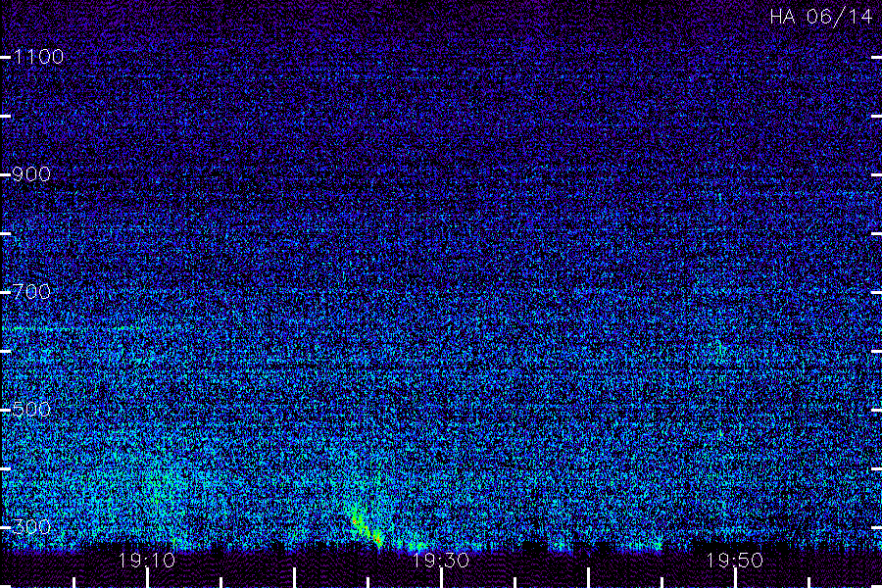Viewport: 882px width, 588px height.
Task: Click the 1100 frequency axis label
Action: (x=38, y=57)
